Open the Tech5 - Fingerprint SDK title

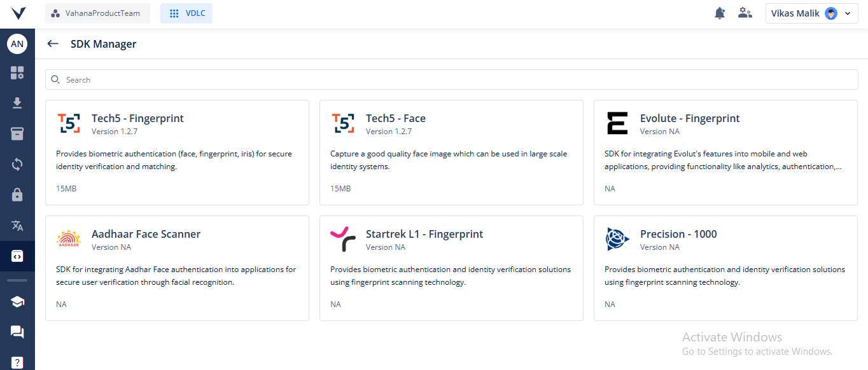click(x=137, y=118)
